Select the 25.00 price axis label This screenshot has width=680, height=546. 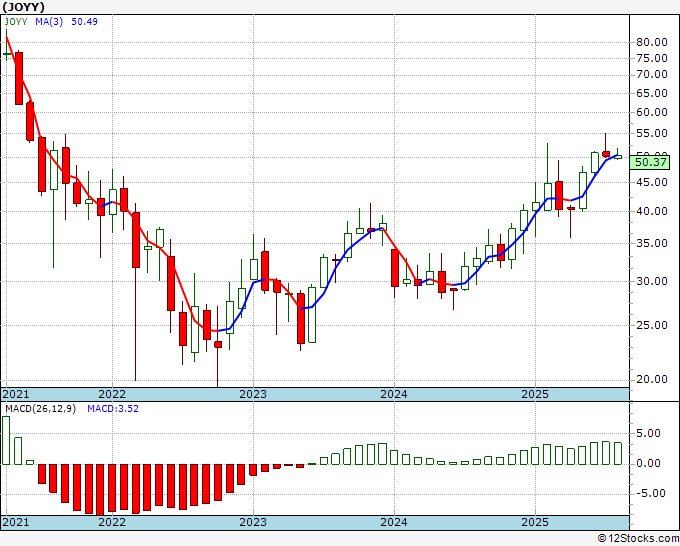(651, 325)
